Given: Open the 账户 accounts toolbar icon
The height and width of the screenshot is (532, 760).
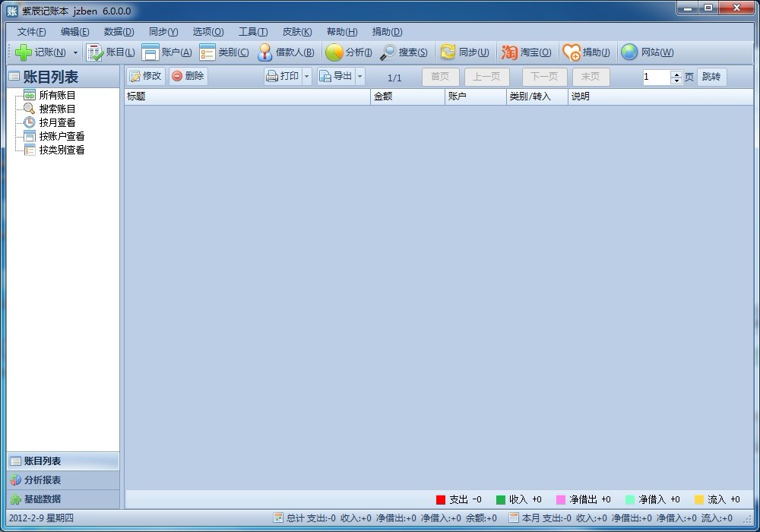Looking at the screenshot, I should click(x=150, y=52).
